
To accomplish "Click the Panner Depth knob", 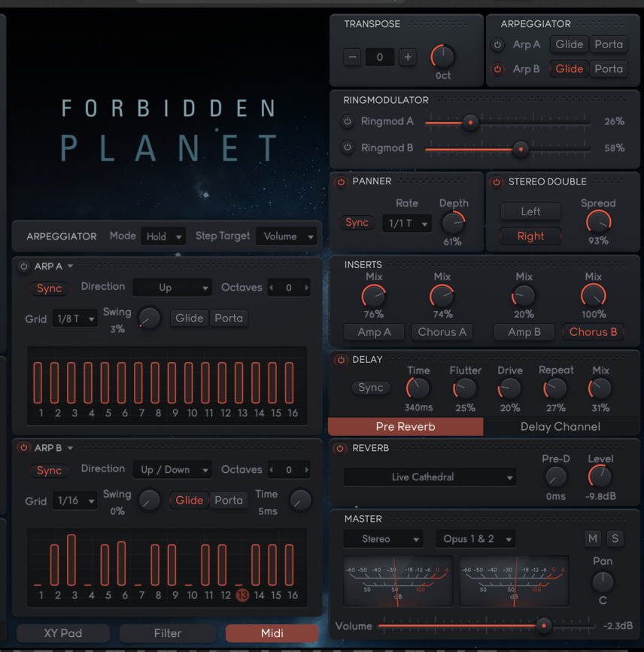I will pos(454,223).
